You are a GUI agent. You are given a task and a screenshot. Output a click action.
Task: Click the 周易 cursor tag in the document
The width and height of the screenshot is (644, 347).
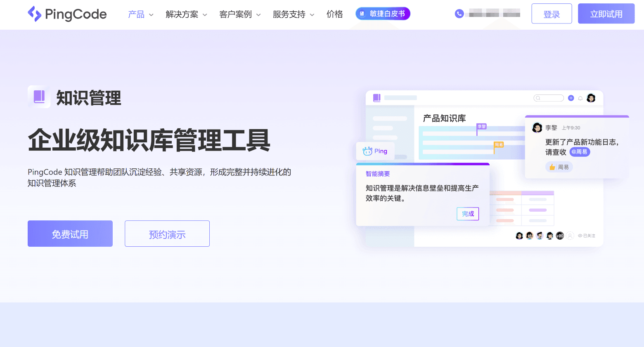499,145
